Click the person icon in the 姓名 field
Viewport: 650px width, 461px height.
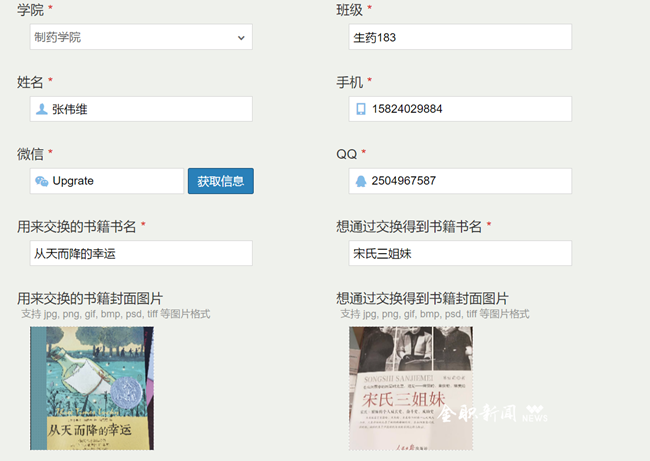[41, 109]
